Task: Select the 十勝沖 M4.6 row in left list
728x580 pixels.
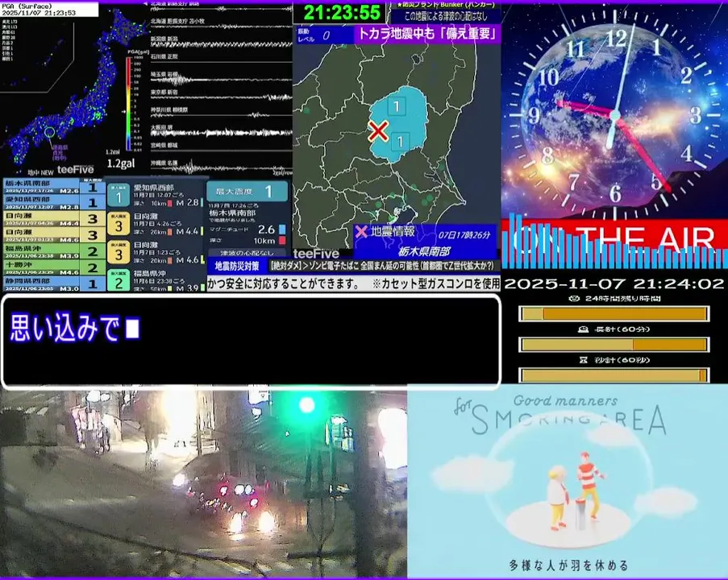Action: 54,267
